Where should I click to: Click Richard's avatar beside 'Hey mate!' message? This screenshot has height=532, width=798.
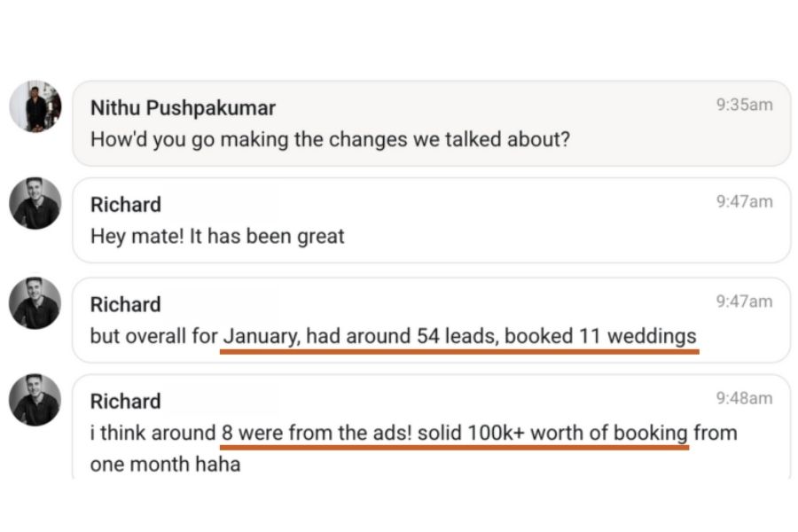pyautogui.click(x=35, y=203)
